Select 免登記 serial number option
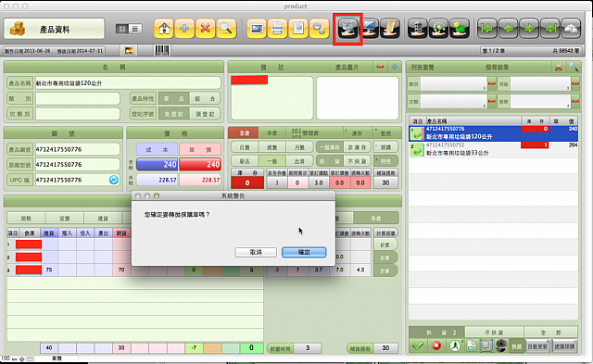The height and width of the screenshot is (364, 593). pyautogui.click(x=174, y=114)
